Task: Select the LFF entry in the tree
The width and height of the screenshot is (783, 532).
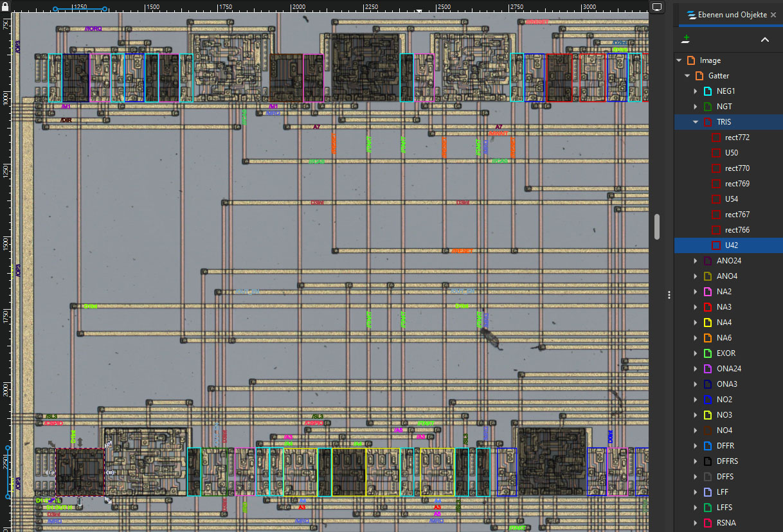Action: (x=724, y=492)
